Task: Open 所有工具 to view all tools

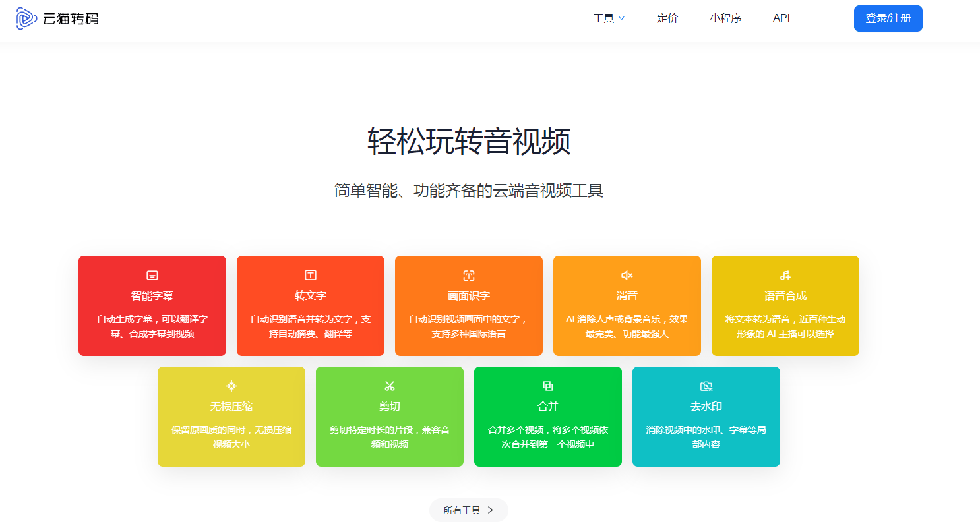Action: (462, 510)
